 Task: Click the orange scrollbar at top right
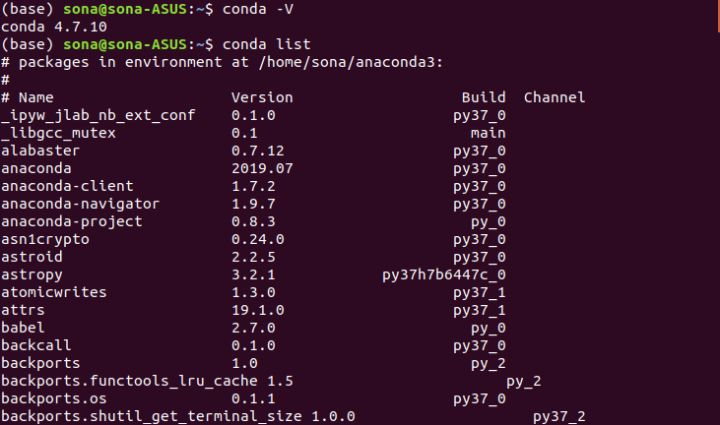[718, 16]
